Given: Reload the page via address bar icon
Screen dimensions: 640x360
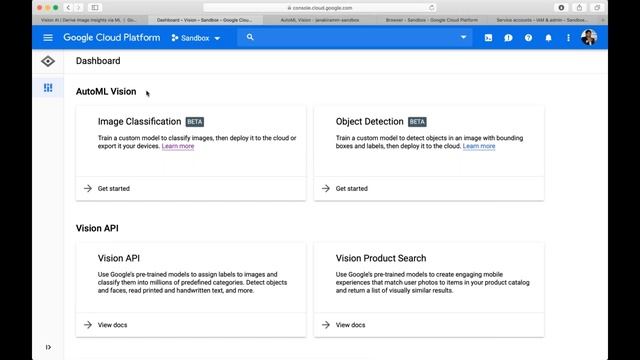Looking at the screenshot, I should pos(431,8).
